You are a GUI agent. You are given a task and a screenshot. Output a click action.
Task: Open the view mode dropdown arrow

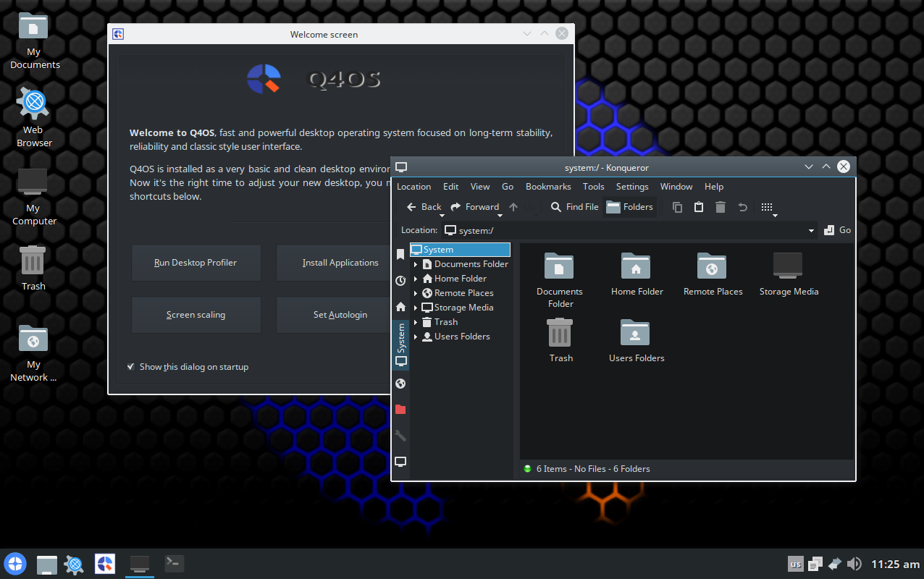click(775, 215)
